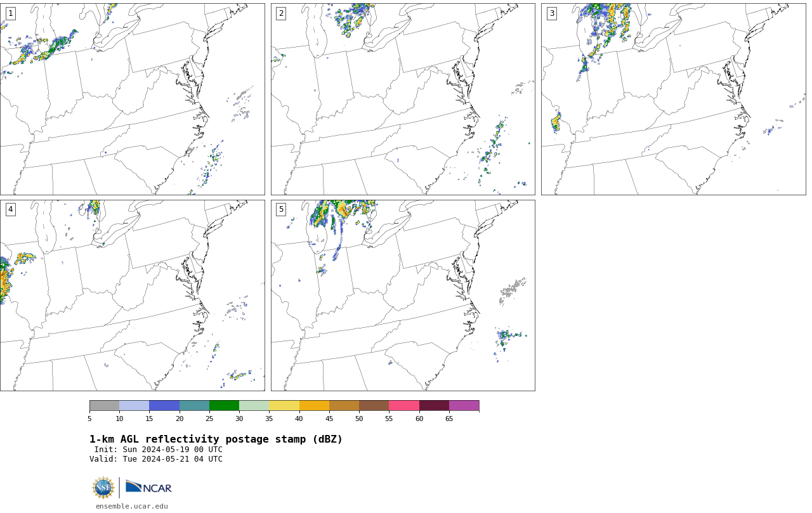Click the panel number 1 label box
Image resolution: width=812 pixels, height=513 pixels.
coord(10,13)
